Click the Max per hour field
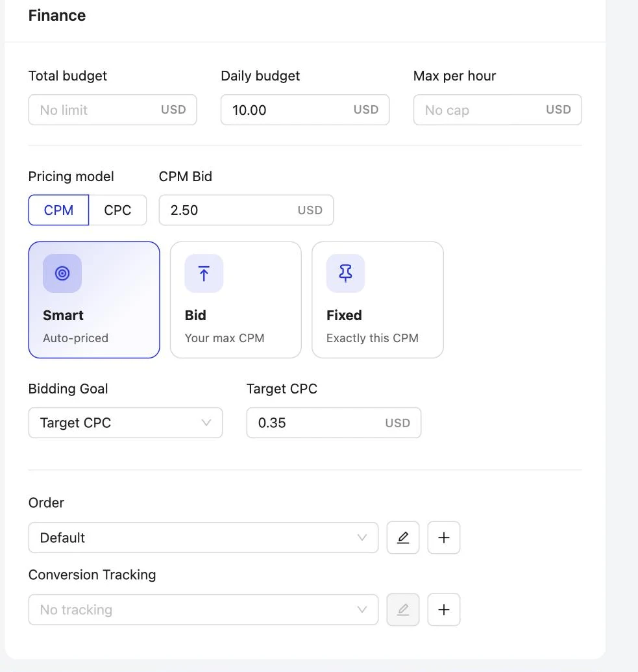Viewport: 638px width, 672px height. pyautogui.click(x=497, y=110)
